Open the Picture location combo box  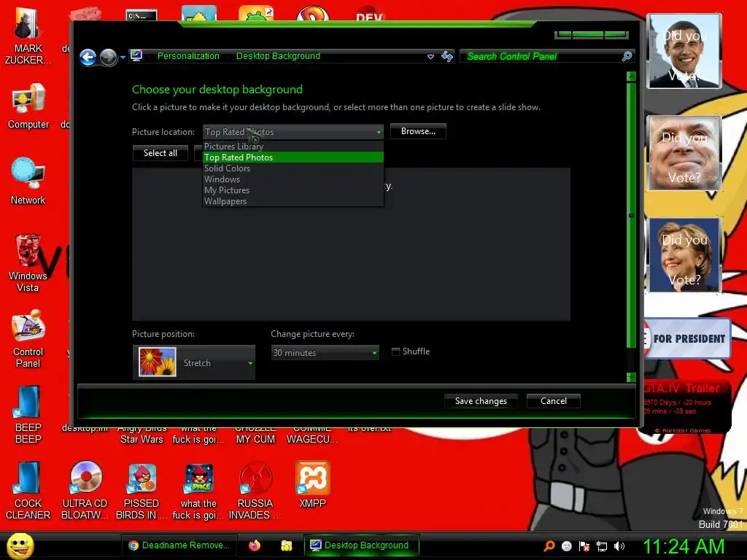click(293, 132)
